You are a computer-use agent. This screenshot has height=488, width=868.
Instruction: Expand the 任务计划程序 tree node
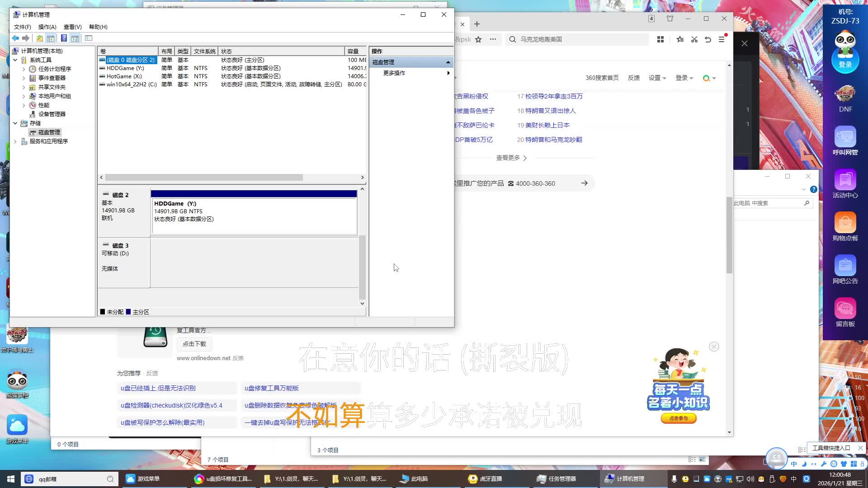pos(24,69)
